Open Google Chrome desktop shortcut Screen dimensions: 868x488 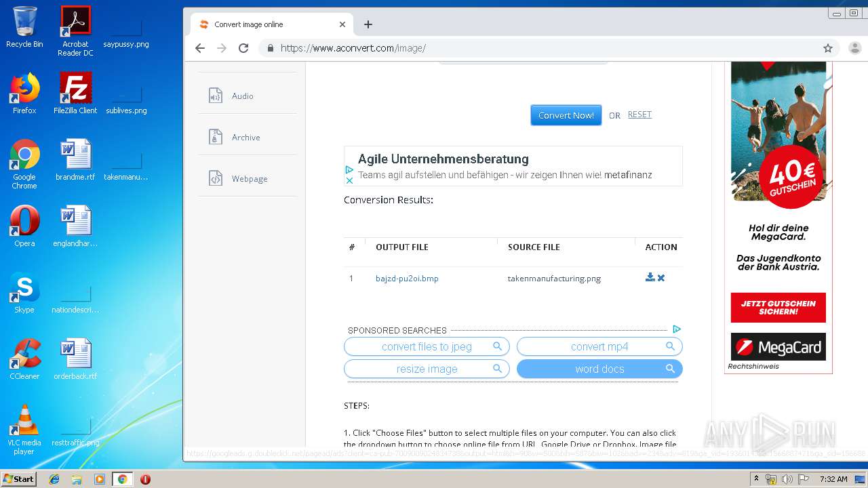24,164
